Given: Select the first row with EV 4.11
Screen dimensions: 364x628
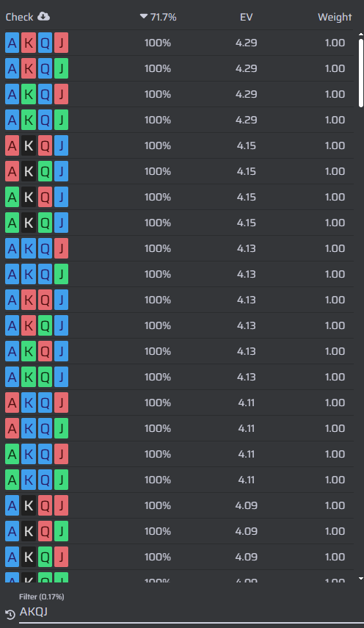Looking at the screenshot, I should [179, 403].
